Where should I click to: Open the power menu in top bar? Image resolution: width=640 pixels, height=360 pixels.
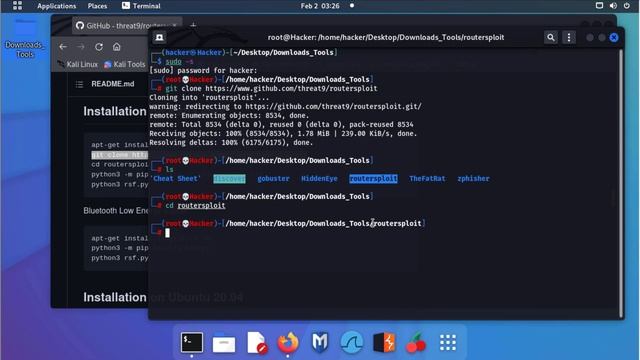tap(627, 6)
